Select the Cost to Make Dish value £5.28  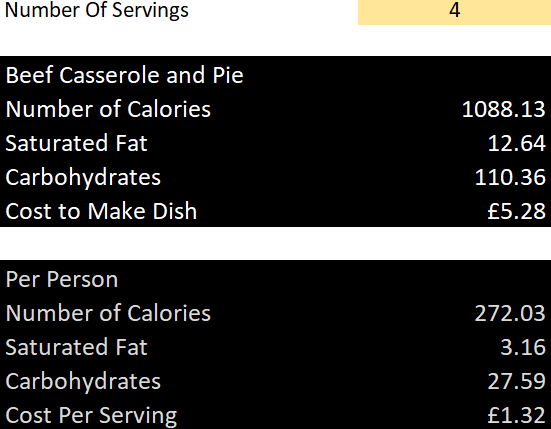[x=517, y=211]
